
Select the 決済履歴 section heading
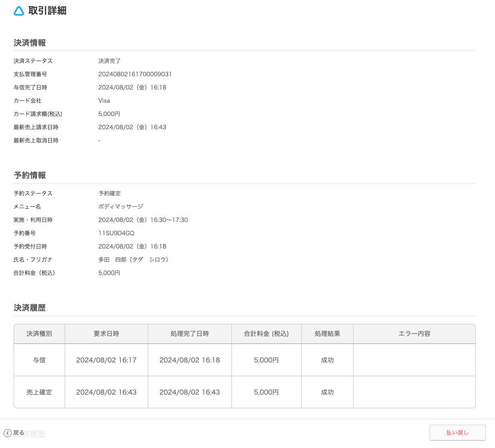[30, 308]
